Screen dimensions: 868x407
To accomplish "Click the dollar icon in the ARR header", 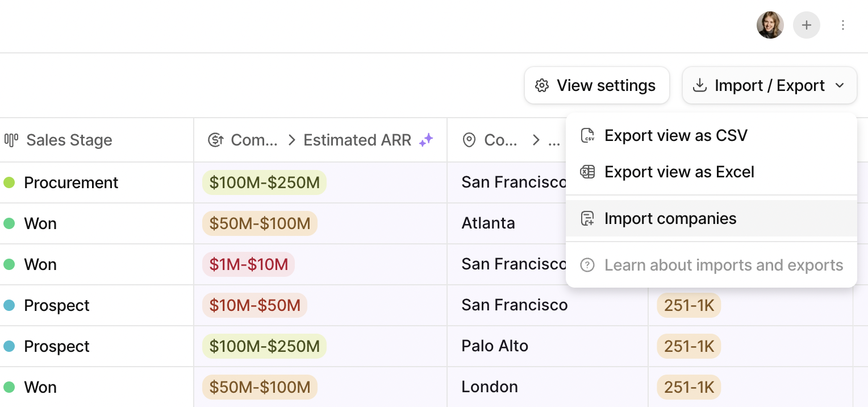I will (x=215, y=140).
